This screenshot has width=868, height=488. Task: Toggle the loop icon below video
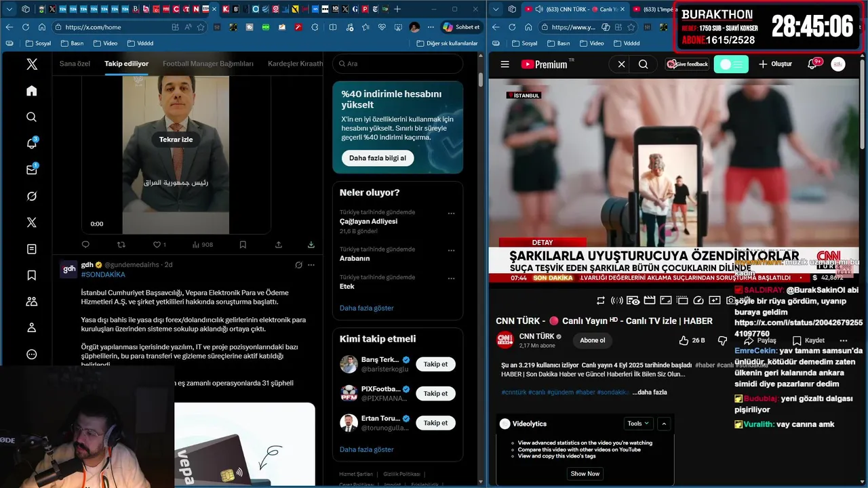tap(601, 300)
